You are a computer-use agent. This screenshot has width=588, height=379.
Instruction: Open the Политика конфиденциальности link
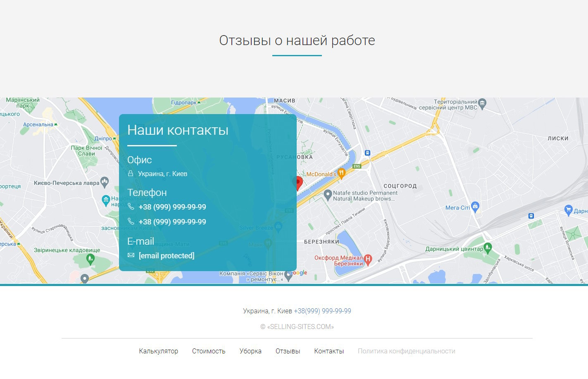coord(407,351)
